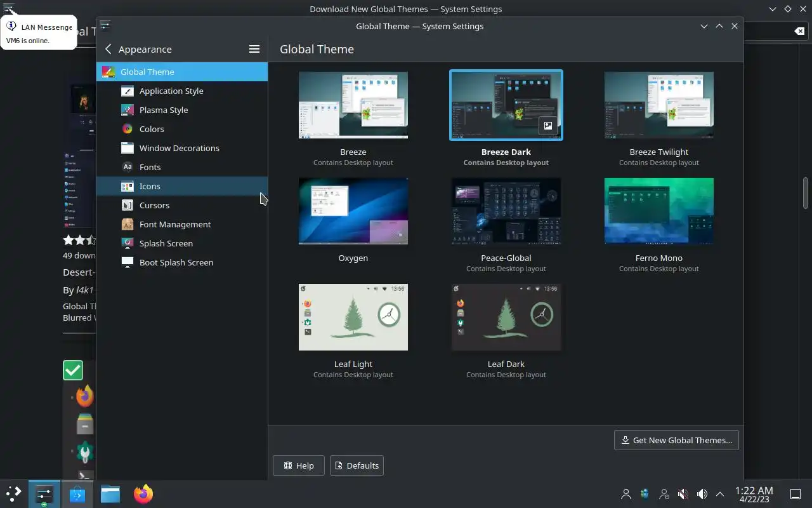Viewport: 812px width, 508px height.
Task: Open Dolphin file manager from taskbar
Action: pos(110,494)
